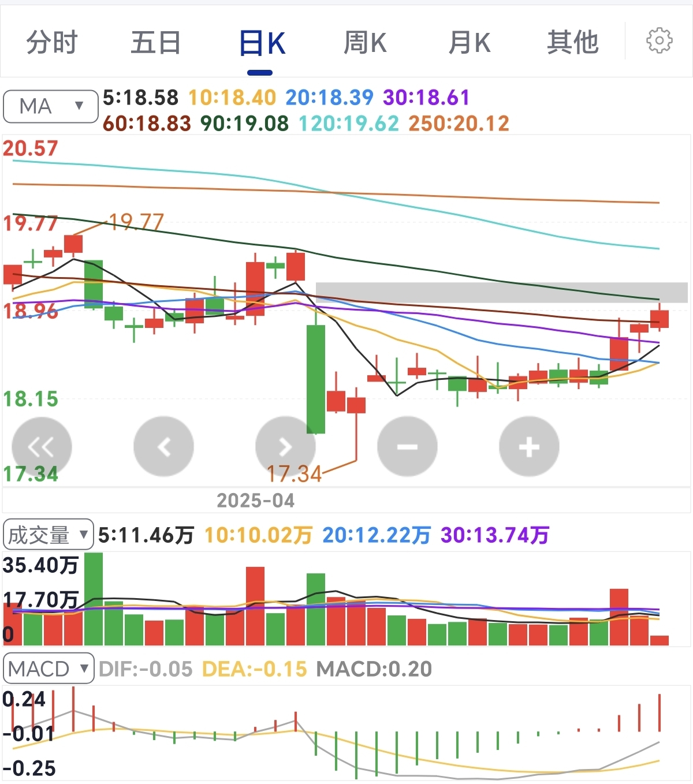Click the latest red MACD histogram bar
Image resolution: width=693 pixels, height=784 pixels.
tap(659, 713)
